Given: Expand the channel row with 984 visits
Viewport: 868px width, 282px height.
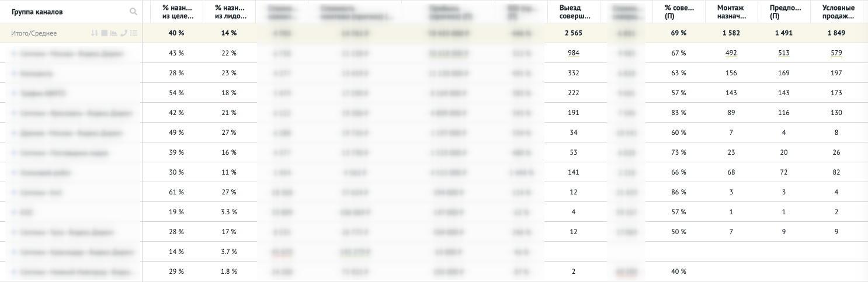Looking at the screenshot, I should point(13,54).
